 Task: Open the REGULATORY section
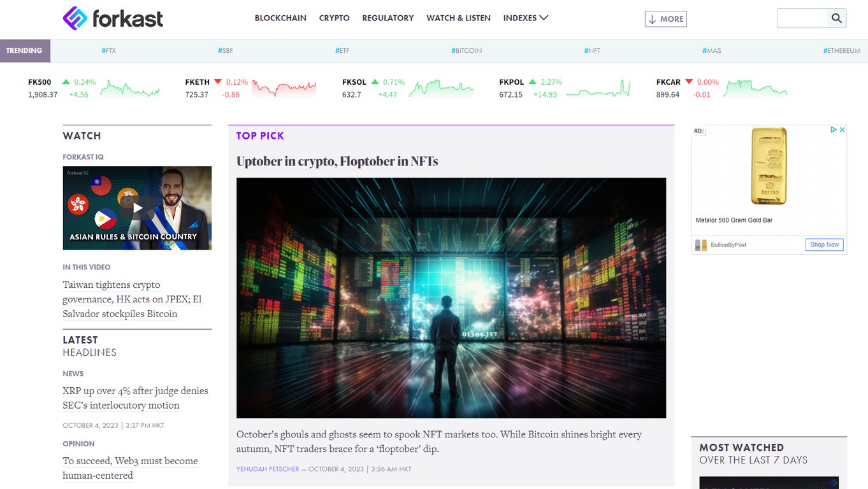click(387, 18)
